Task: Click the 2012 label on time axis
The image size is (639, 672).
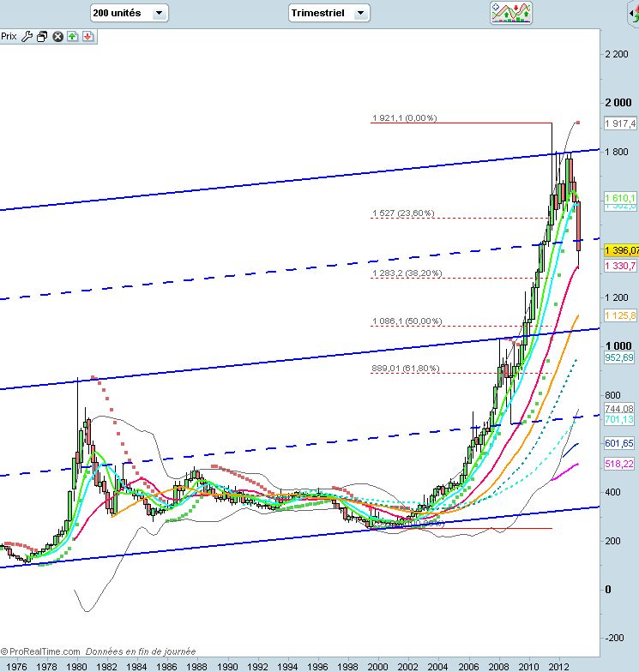Action: 559,667
